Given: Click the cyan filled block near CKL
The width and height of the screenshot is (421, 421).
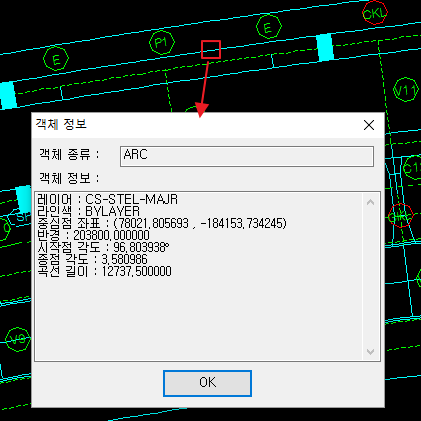Looking at the screenshot, I should (325, 47).
